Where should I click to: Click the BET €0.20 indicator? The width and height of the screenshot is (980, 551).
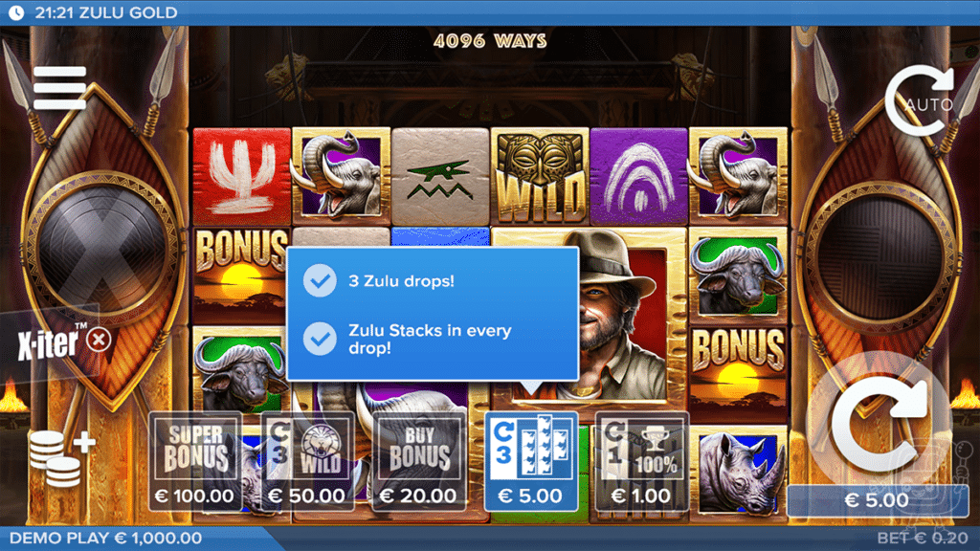(x=923, y=538)
